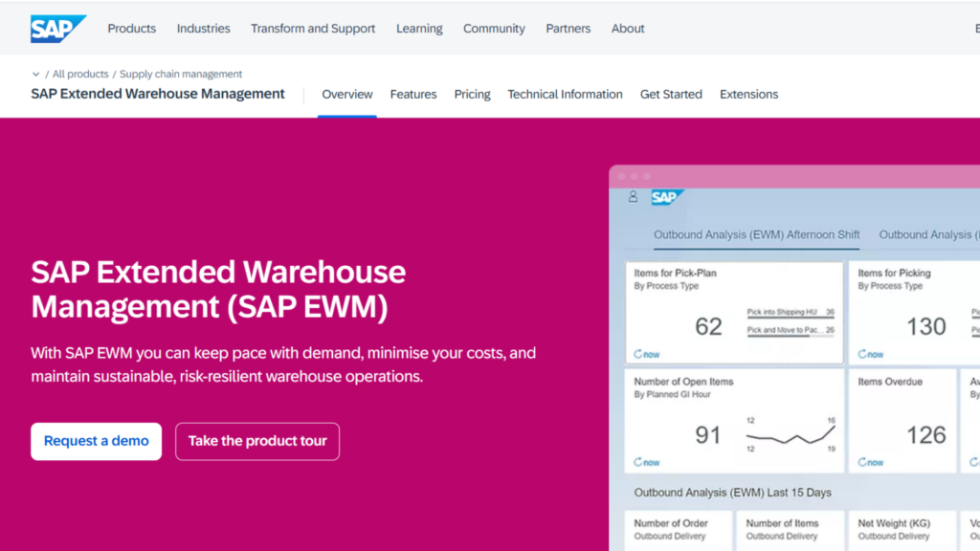The width and height of the screenshot is (980, 551).
Task: Open the Learning menu
Action: pyautogui.click(x=419, y=29)
